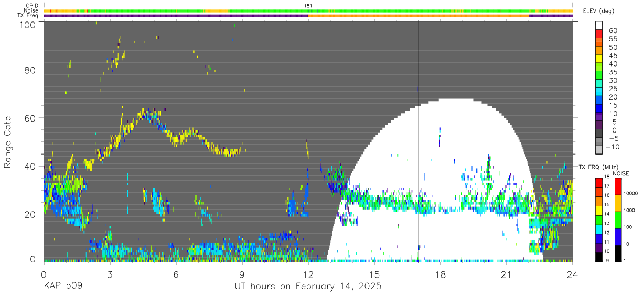The width and height of the screenshot is (644, 297).
Task: Click the 15 hour tick on time axis
Action: [374, 274]
